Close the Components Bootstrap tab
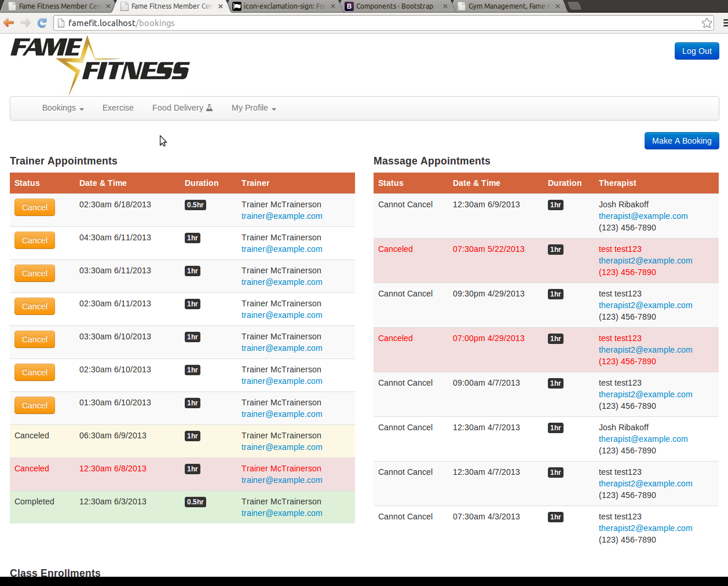 click(x=445, y=6)
